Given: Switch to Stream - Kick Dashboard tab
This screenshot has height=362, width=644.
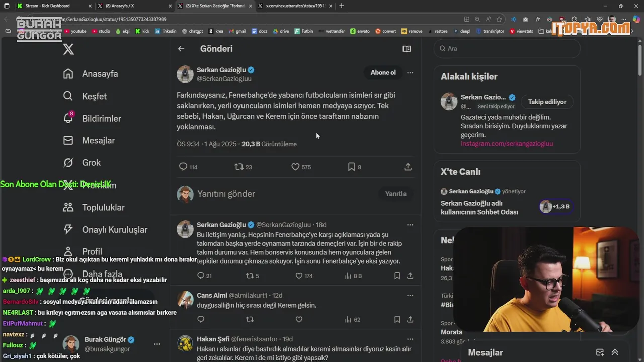Looking at the screenshot, I should pyautogui.click(x=53, y=6).
